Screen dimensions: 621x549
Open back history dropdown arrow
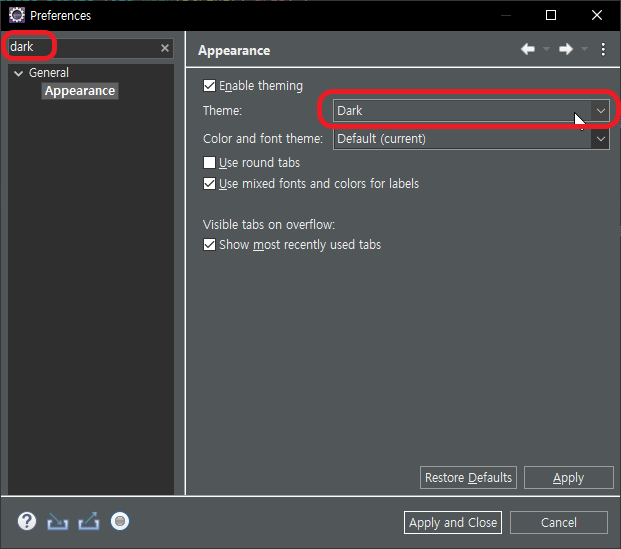click(x=547, y=50)
